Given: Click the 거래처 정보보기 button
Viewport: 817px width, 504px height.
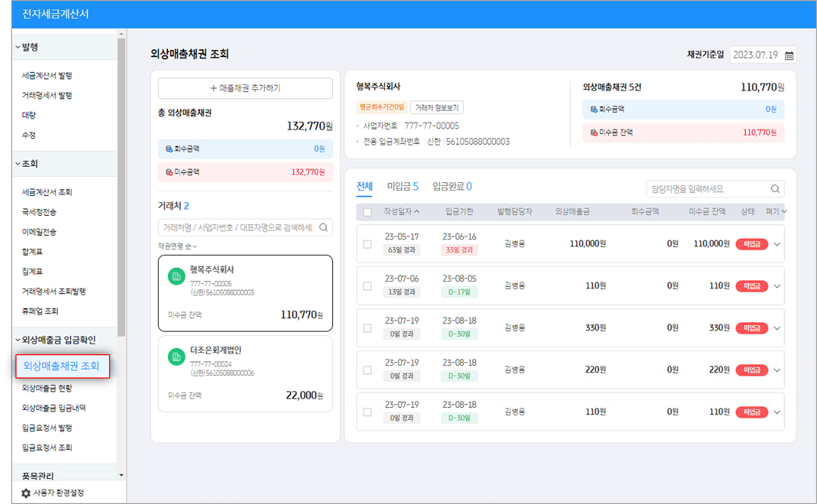Looking at the screenshot, I should pos(437,108).
